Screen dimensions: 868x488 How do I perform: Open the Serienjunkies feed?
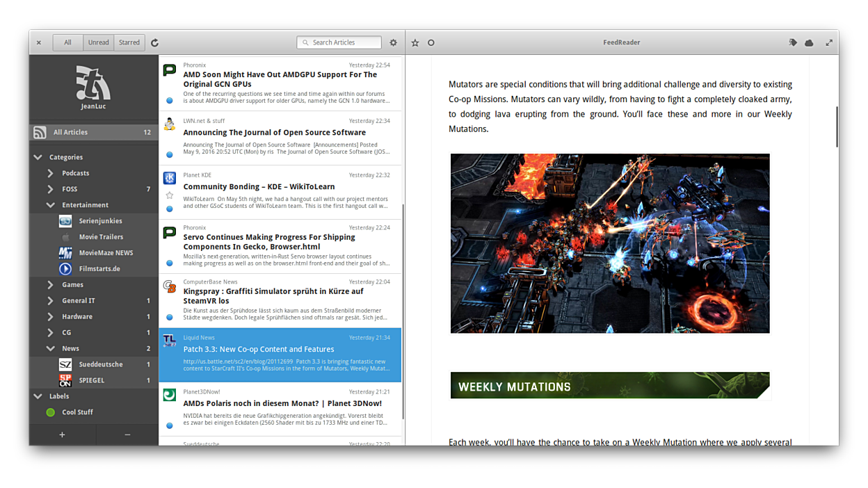[100, 221]
